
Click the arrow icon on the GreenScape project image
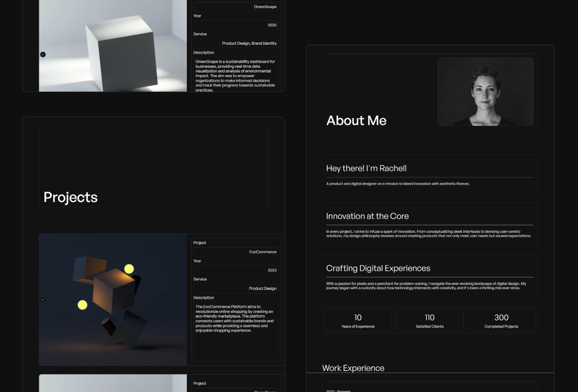43,54
